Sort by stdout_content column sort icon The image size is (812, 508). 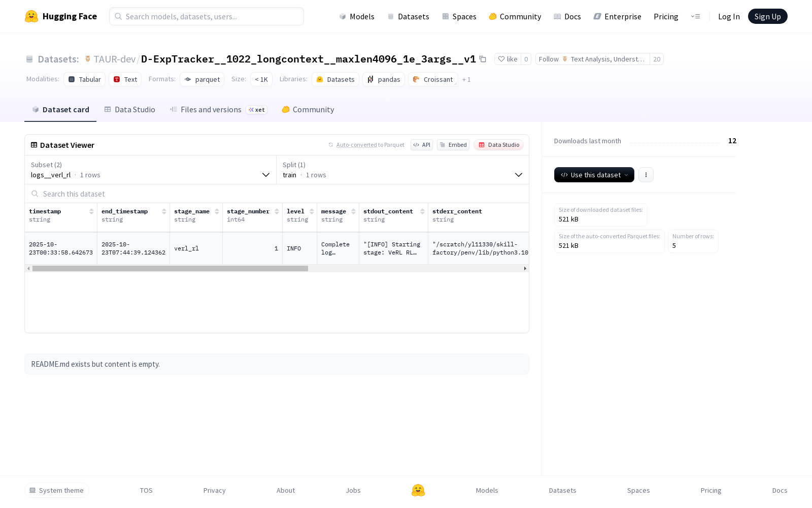pyautogui.click(x=422, y=211)
